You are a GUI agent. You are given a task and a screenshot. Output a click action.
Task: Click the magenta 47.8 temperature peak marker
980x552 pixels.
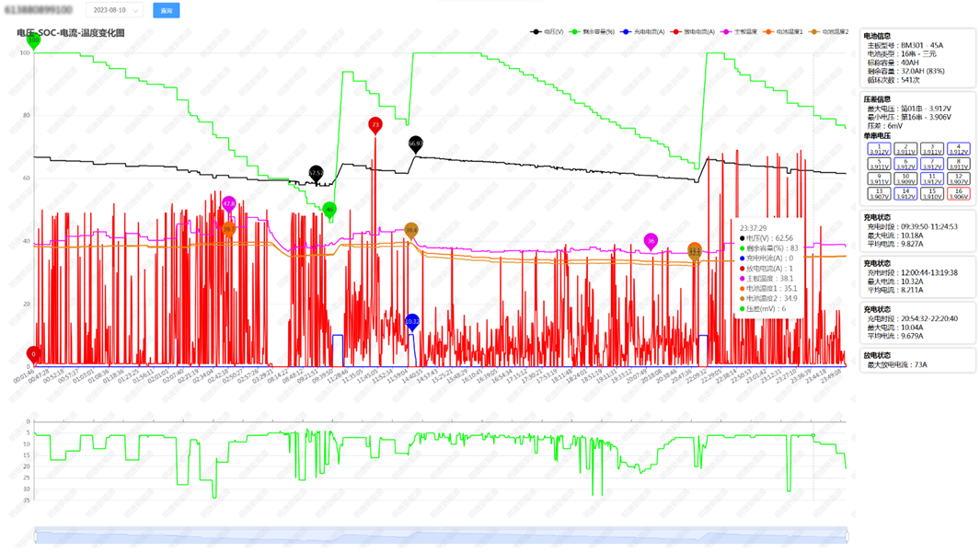coord(229,203)
